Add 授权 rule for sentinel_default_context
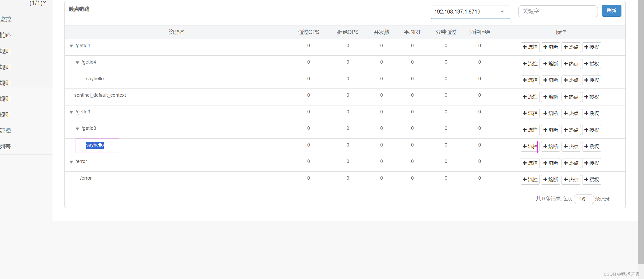 591,97
